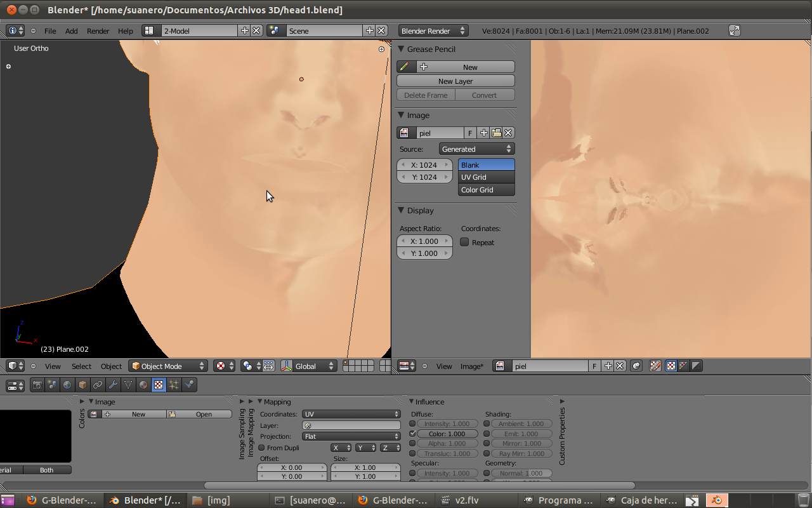This screenshot has width=812, height=508.
Task: Toggle the 3D manipulator axes icon
Action: click(x=287, y=366)
